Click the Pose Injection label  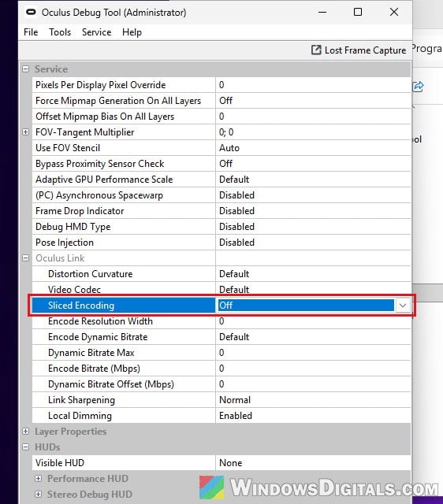point(65,243)
